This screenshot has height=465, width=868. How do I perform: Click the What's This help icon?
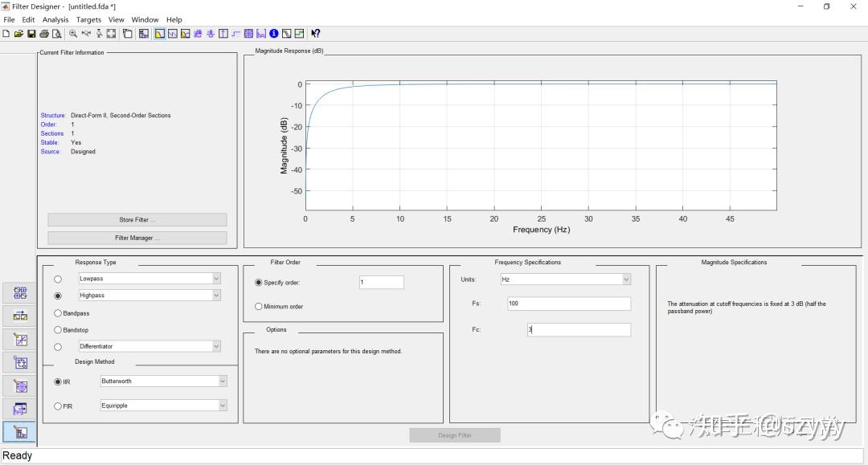pos(316,34)
